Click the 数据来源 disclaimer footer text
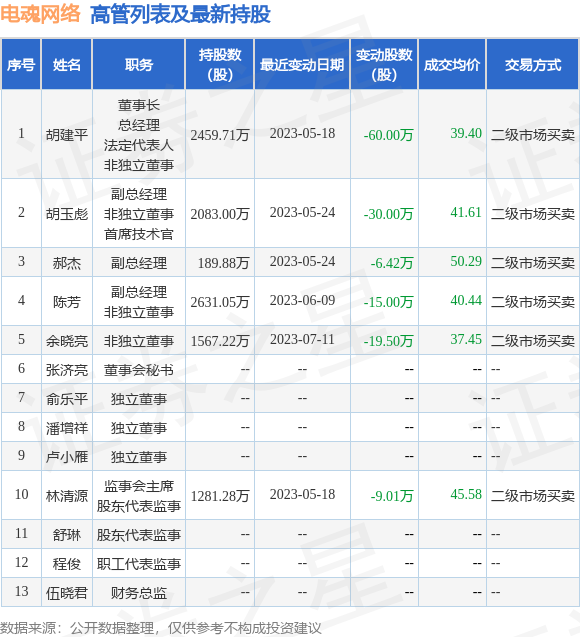 (x=161, y=628)
